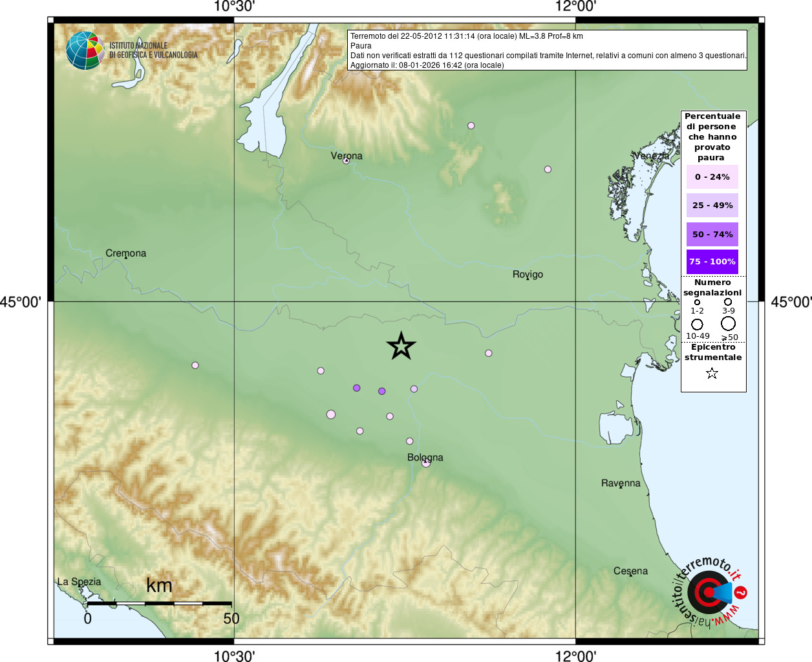The image size is (812, 662).
Task: Click the epicenter star on the map
Action: pyautogui.click(x=401, y=347)
